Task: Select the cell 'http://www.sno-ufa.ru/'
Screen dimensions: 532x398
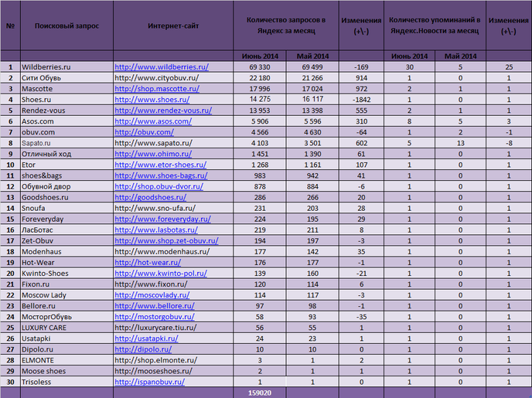Action: coord(173,208)
